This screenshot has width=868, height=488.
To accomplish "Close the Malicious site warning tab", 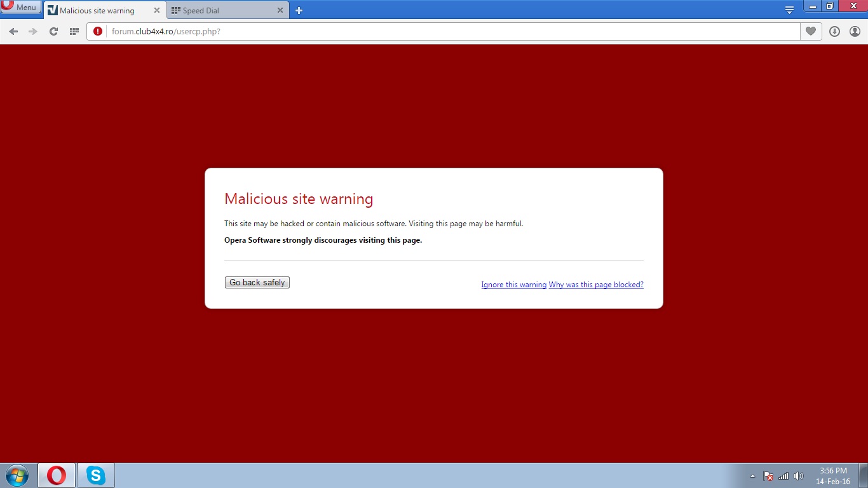I will click(157, 11).
